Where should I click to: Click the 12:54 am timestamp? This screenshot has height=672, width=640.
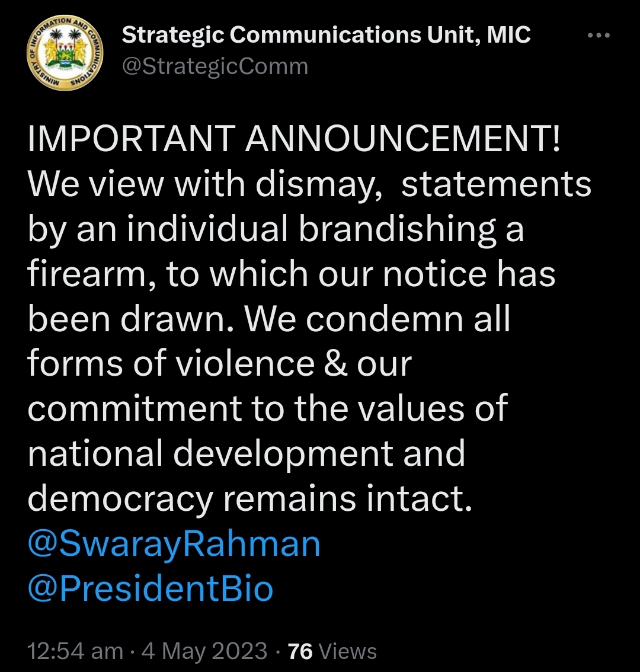click(x=75, y=651)
